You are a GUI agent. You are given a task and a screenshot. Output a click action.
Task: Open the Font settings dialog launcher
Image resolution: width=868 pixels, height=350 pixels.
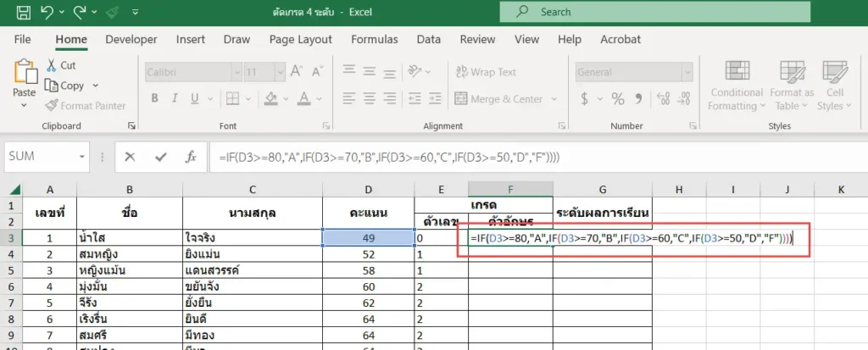coord(327,126)
